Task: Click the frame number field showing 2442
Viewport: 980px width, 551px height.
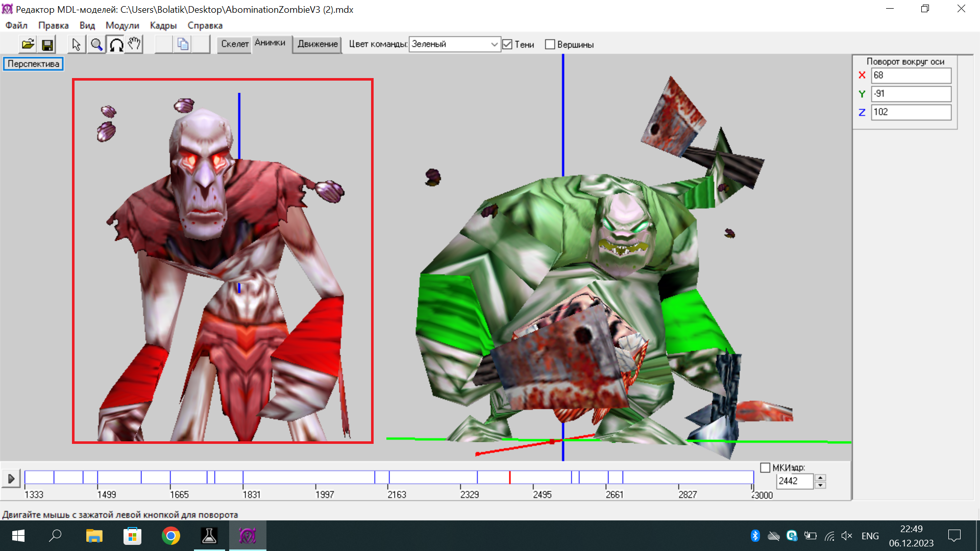Action: point(795,481)
